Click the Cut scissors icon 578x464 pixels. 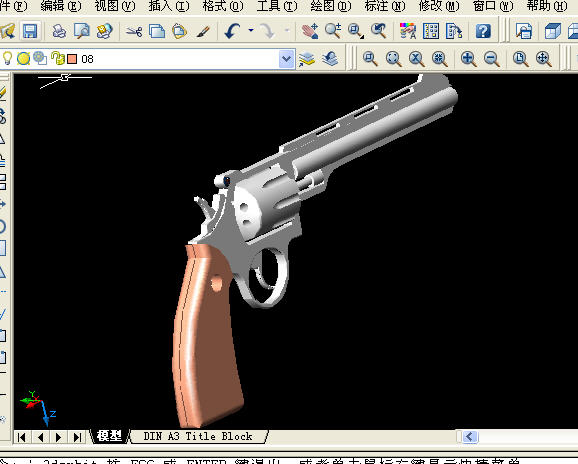point(134,31)
